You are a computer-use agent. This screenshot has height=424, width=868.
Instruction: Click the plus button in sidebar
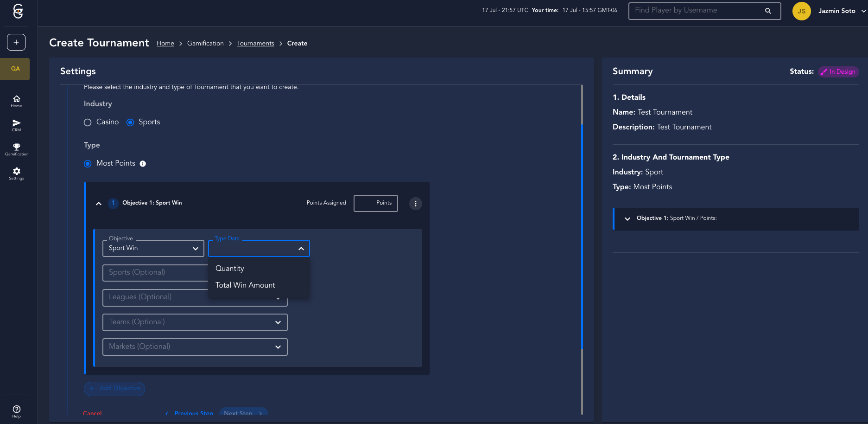pos(16,42)
